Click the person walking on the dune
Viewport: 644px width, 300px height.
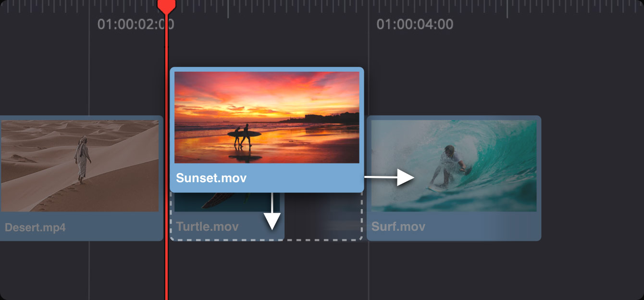click(x=82, y=159)
